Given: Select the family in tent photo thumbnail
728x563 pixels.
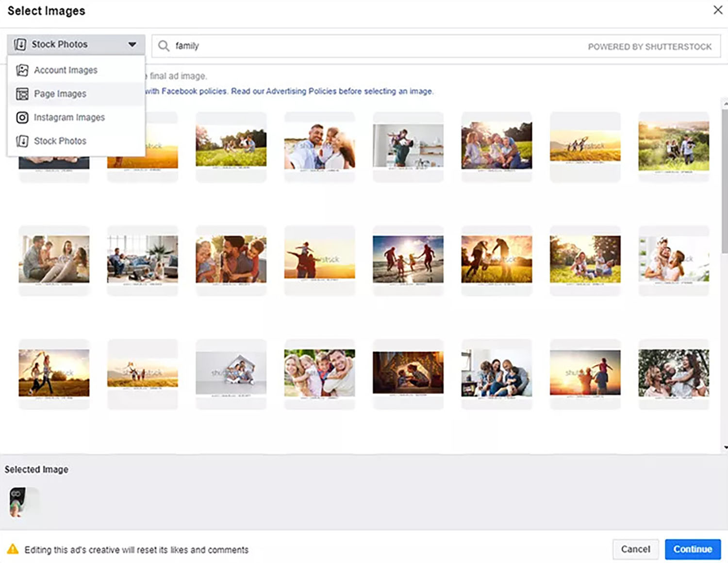Looking at the screenshot, I should tap(408, 373).
